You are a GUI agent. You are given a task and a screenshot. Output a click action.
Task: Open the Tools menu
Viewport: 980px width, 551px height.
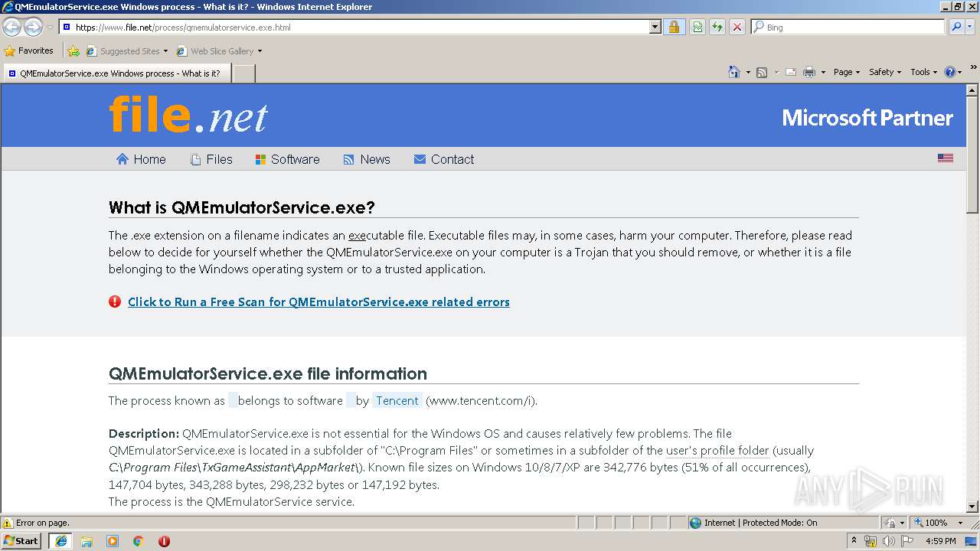pos(923,72)
